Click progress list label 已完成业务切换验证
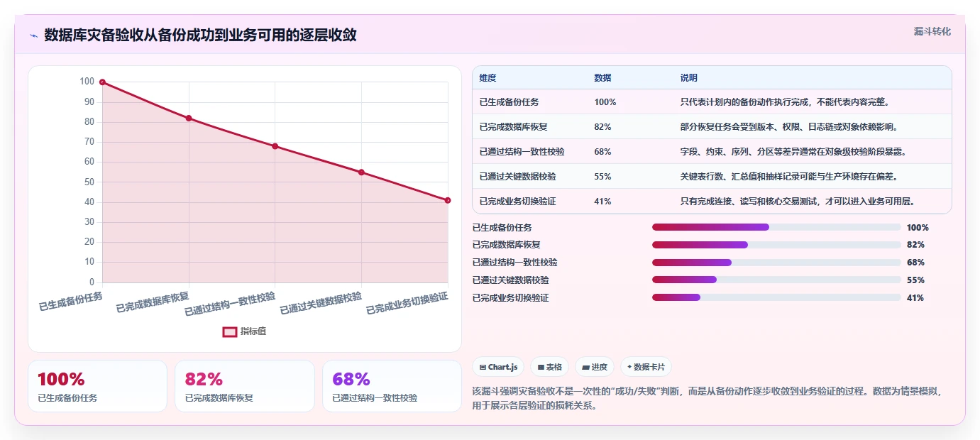Viewport: 980px width, 440px height. (510, 298)
